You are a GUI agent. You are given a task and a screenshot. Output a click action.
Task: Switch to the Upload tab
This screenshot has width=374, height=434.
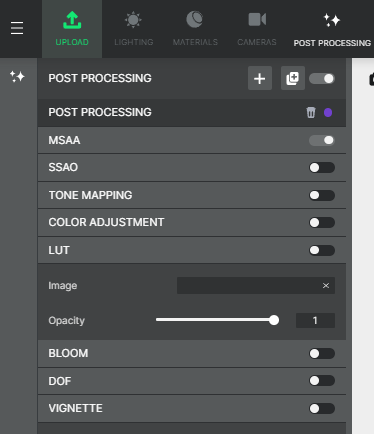click(x=72, y=29)
